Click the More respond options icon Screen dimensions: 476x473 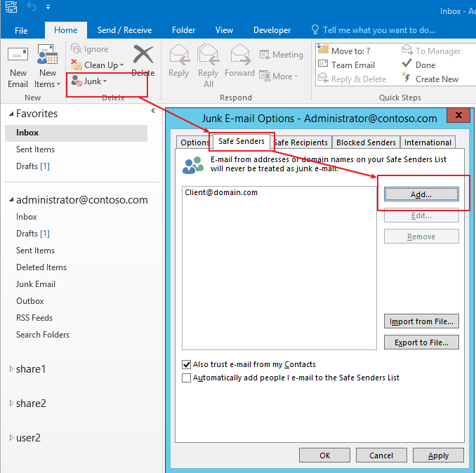(265, 76)
